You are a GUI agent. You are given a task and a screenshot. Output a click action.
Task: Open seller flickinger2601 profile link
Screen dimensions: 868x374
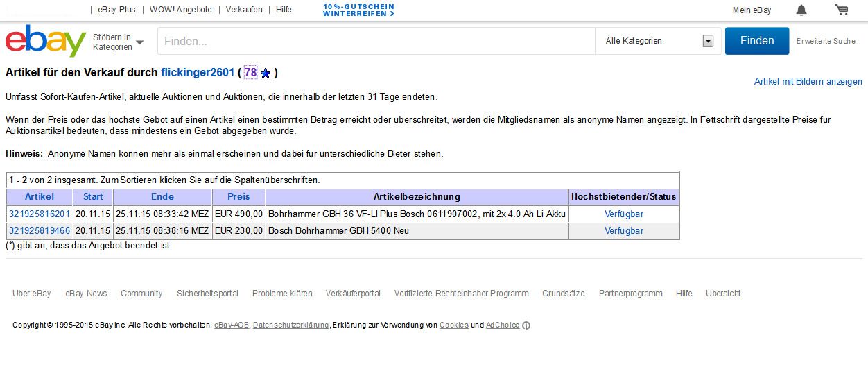pyautogui.click(x=198, y=72)
